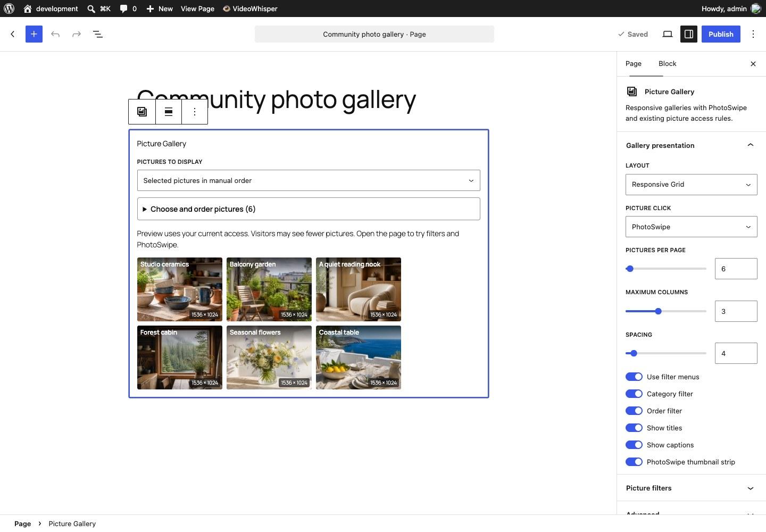Switch to the Block tab

click(668, 64)
